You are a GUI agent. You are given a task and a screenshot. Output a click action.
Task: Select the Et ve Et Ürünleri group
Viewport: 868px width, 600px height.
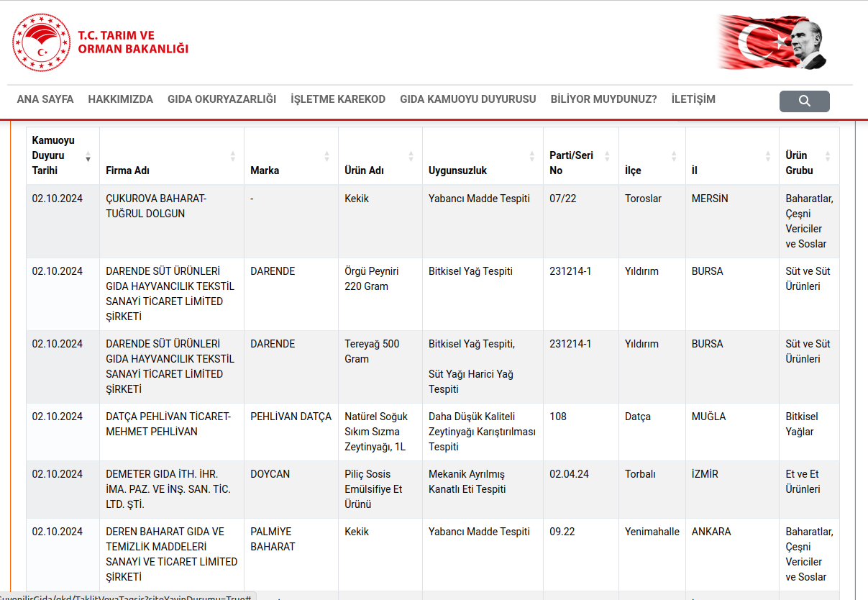803,481
